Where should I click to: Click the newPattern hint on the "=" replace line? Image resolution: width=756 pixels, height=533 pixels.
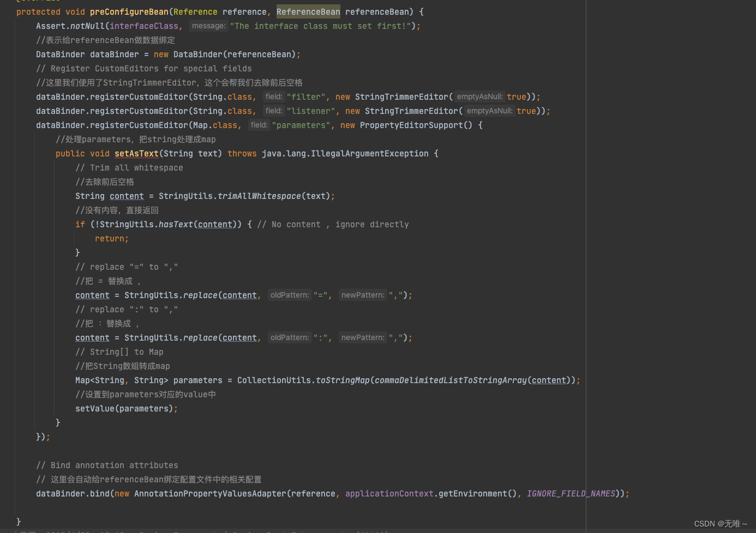click(x=363, y=295)
